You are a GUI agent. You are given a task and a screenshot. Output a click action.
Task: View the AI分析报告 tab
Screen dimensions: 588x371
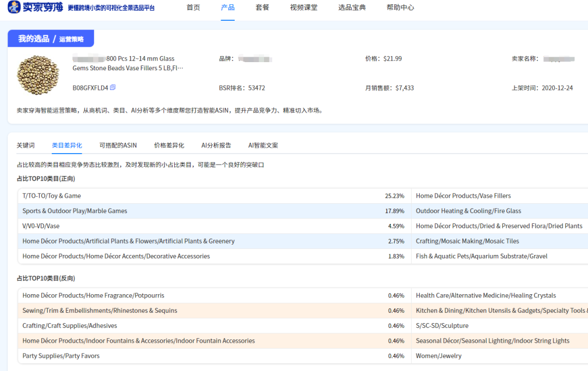216,145
